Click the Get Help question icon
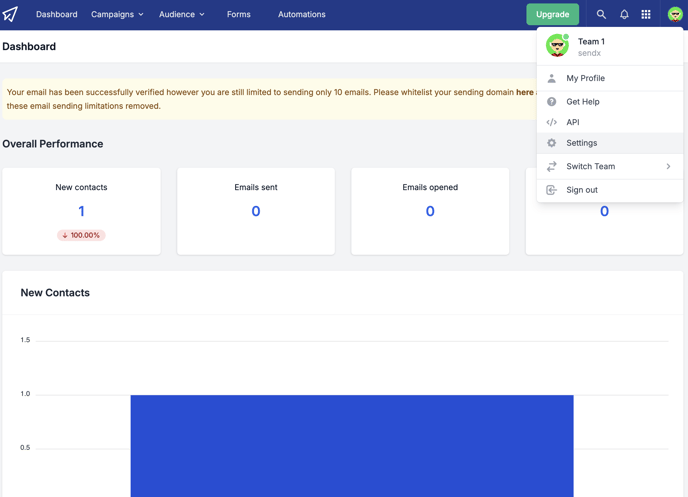Image resolution: width=688 pixels, height=497 pixels. coord(552,102)
